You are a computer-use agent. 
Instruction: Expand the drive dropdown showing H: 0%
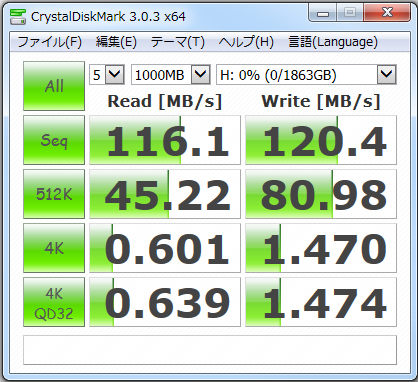tap(387, 74)
